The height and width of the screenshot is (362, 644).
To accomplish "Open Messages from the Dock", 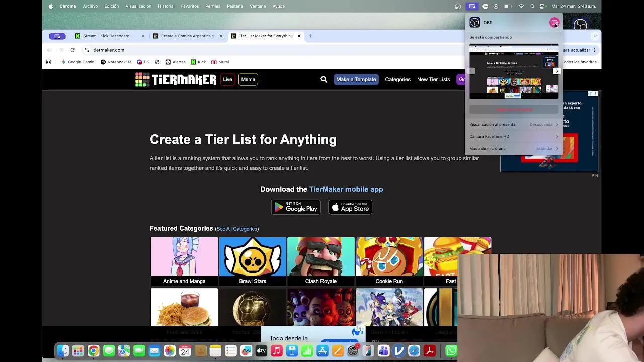I will tap(109, 351).
